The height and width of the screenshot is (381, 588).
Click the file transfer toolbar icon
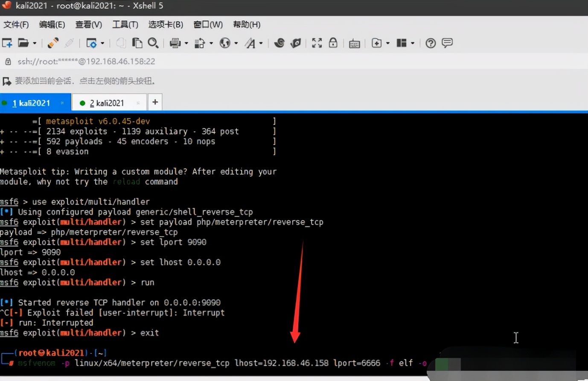pyautogui.click(x=200, y=43)
